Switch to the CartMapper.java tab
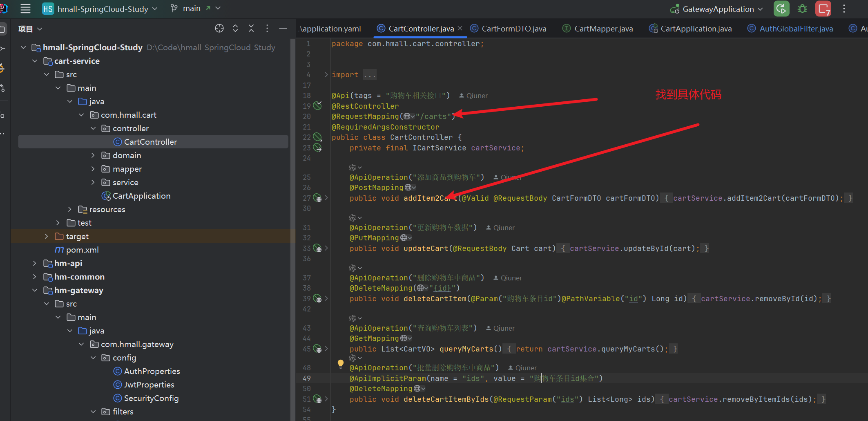 (x=603, y=29)
